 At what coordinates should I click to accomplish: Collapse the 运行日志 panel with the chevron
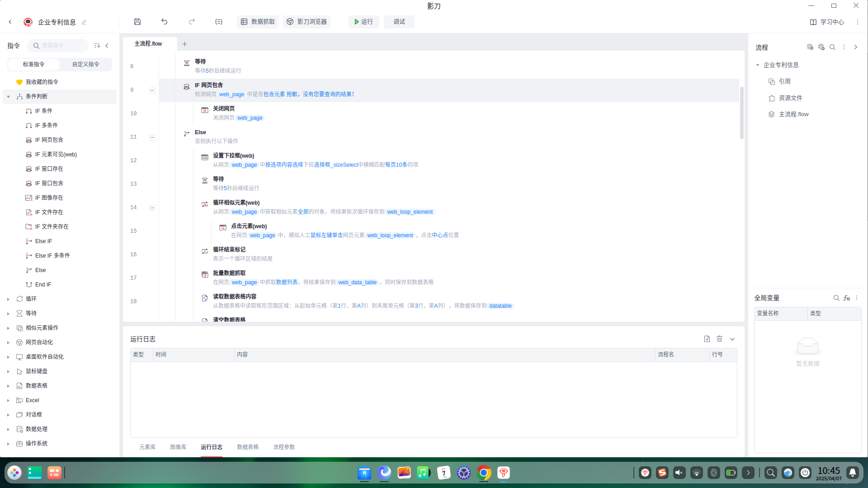coord(732,339)
